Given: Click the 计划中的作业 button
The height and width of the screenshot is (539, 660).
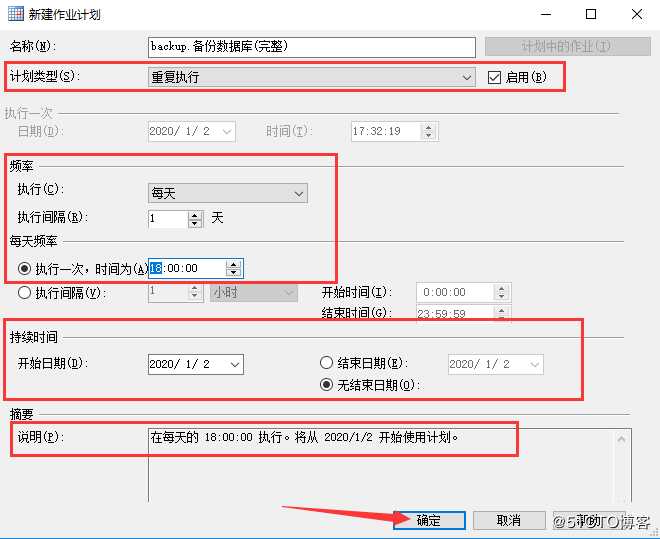Looking at the screenshot, I should point(567,46).
